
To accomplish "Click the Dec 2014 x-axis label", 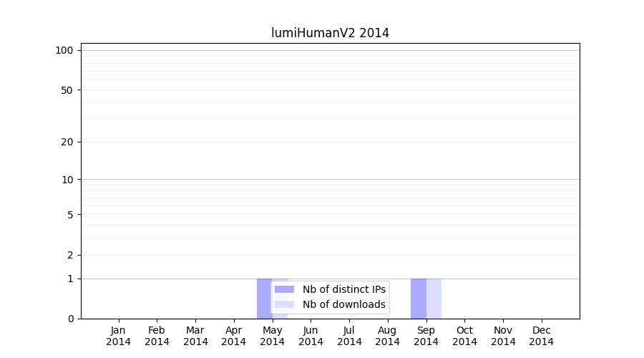I will [x=541, y=336].
